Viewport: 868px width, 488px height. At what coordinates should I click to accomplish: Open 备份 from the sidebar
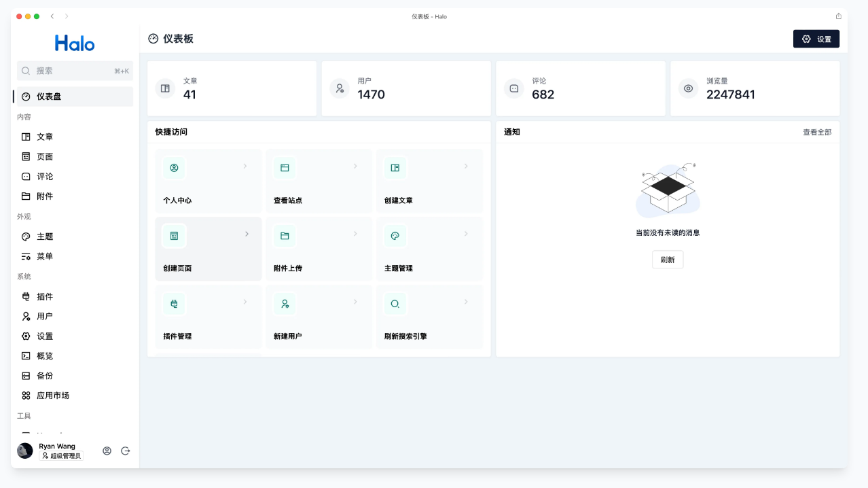pyautogui.click(x=45, y=376)
